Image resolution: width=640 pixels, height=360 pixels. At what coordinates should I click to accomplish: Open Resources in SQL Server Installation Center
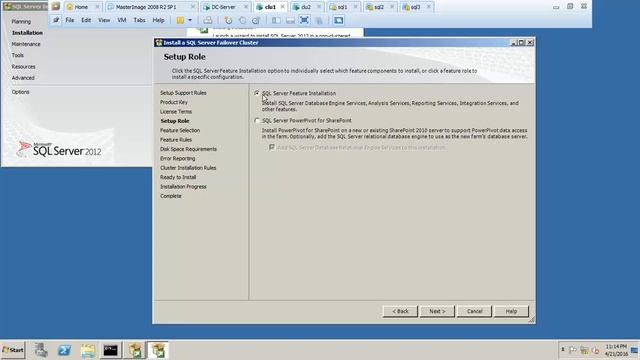point(23,67)
